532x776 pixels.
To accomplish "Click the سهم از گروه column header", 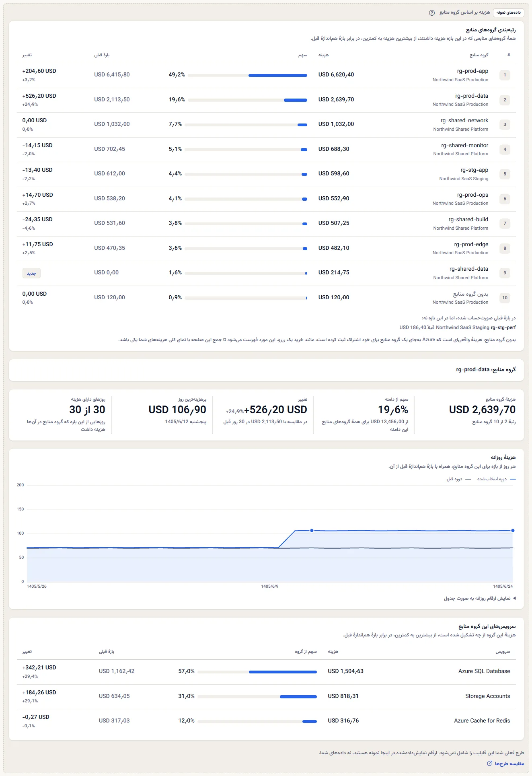I will [x=306, y=652].
